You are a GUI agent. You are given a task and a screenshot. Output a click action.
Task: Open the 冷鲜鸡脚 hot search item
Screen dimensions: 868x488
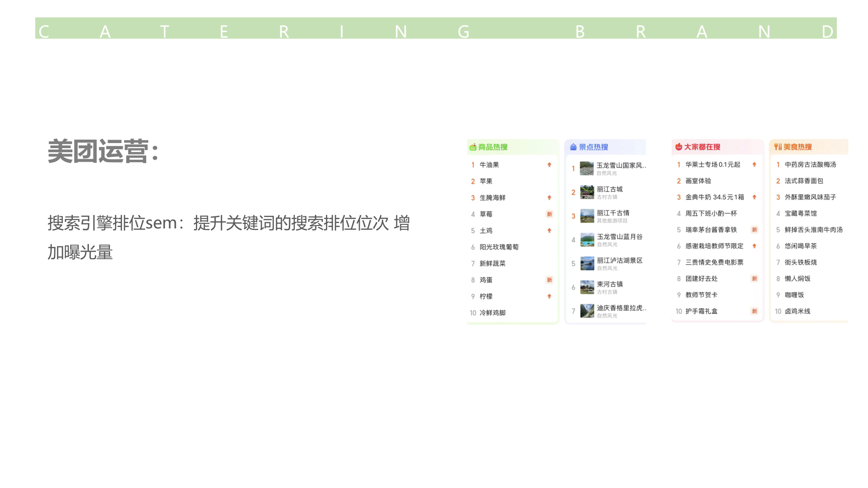[x=492, y=313]
